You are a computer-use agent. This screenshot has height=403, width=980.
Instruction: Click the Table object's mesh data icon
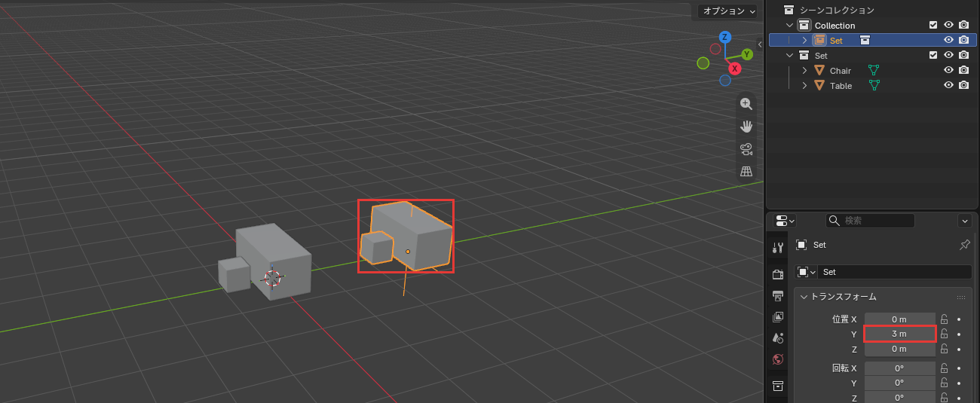(x=874, y=85)
